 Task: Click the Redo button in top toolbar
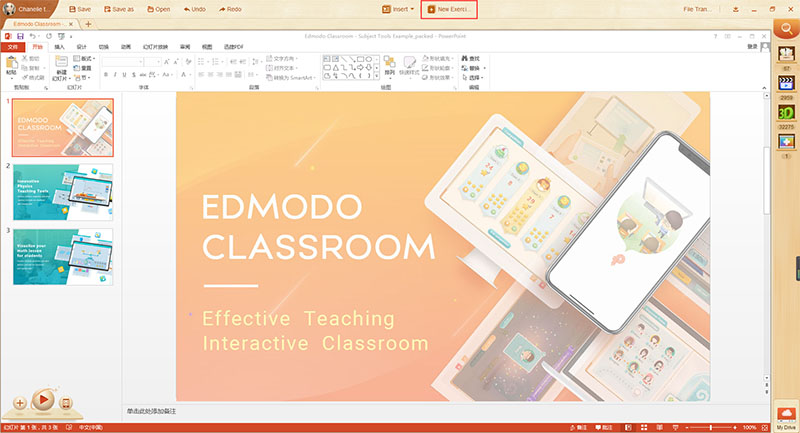coord(230,9)
